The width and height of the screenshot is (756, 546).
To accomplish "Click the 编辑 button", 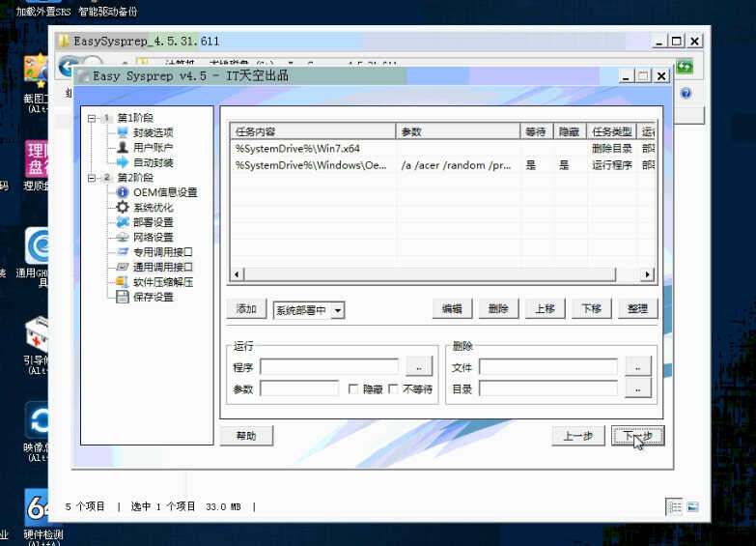I will [x=452, y=309].
